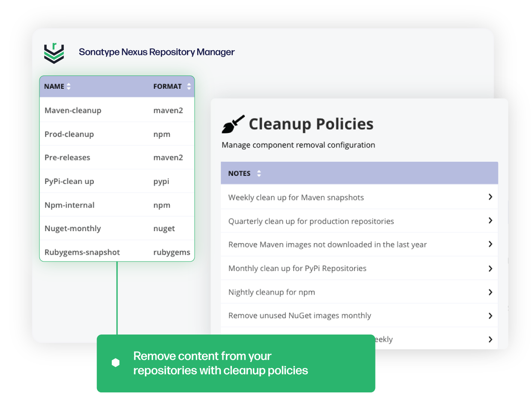Select the NOTES column header
Image resolution: width=532 pixels, height=410 pixels.
click(x=239, y=173)
